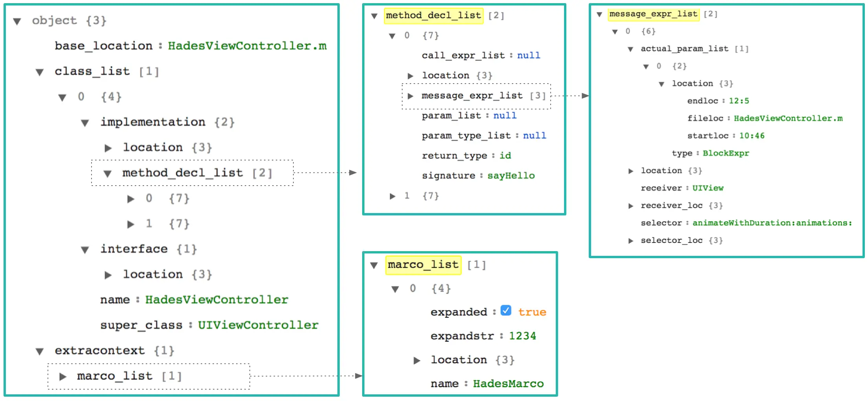Collapse the "implementation {2}" node
Screen dimensions: 868x401
coord(85,123)
